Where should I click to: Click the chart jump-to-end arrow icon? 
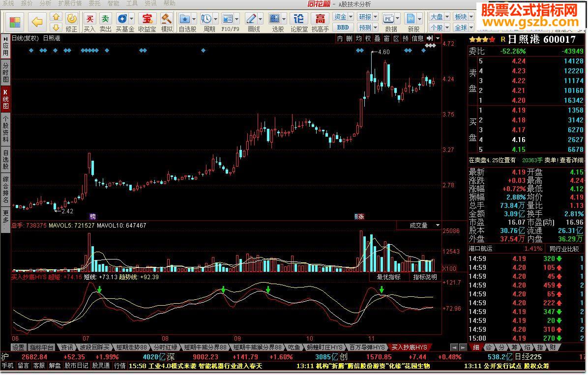click(430, 38)
